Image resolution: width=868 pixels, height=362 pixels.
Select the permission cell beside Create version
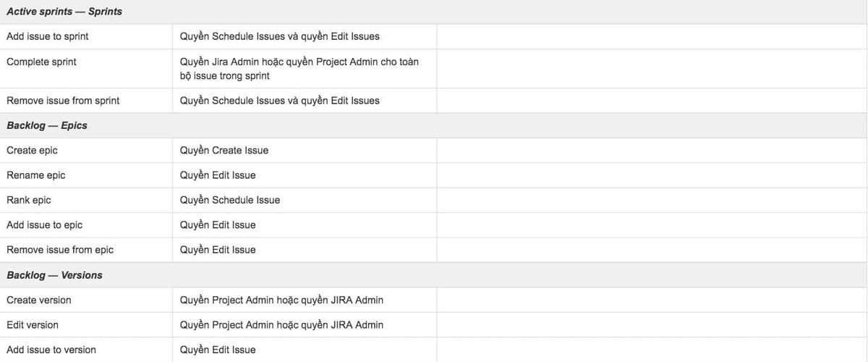(x=281, y=300)
